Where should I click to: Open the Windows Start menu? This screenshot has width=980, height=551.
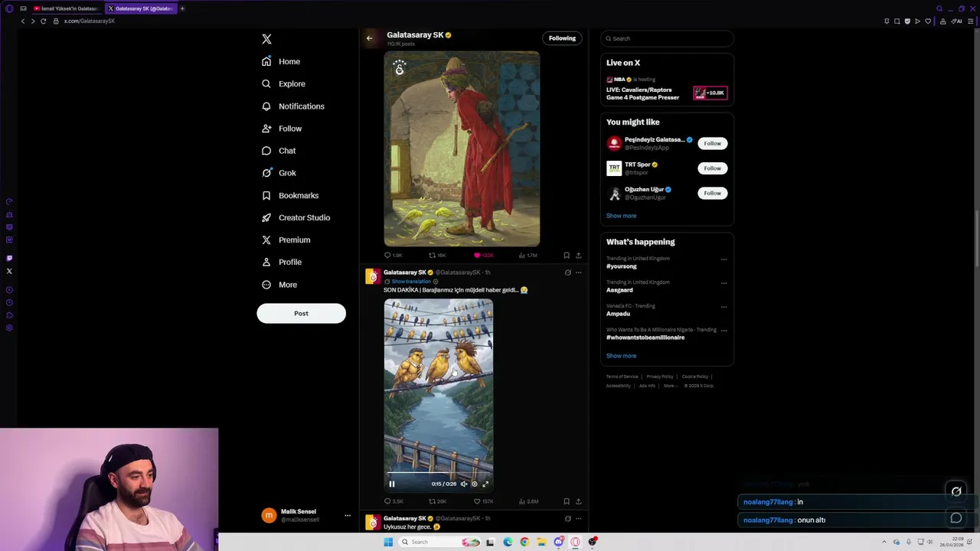pos(388,542)
